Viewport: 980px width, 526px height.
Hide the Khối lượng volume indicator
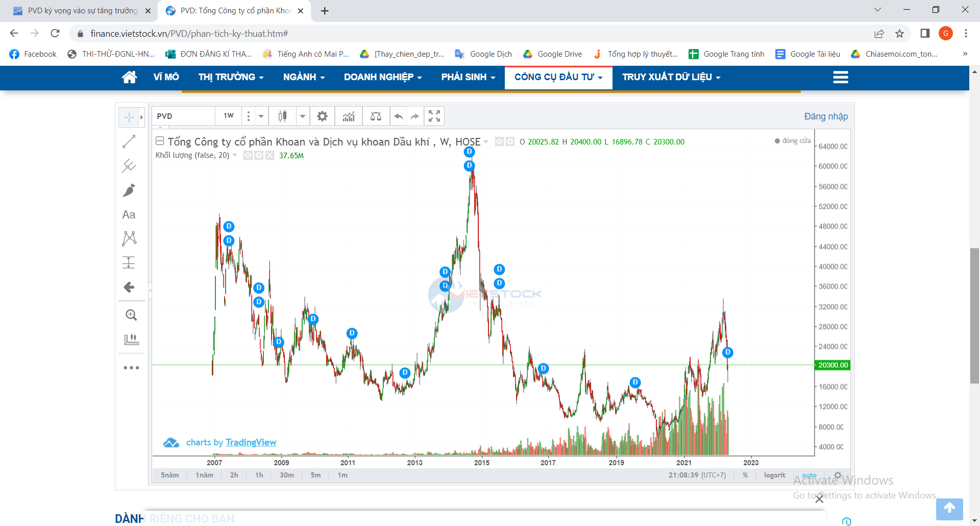248,155
